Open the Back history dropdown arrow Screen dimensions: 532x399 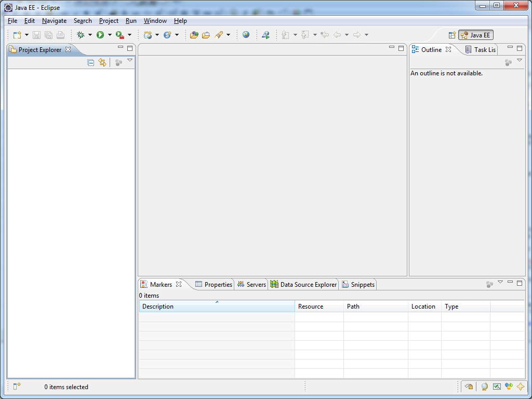tap(347, 35)
